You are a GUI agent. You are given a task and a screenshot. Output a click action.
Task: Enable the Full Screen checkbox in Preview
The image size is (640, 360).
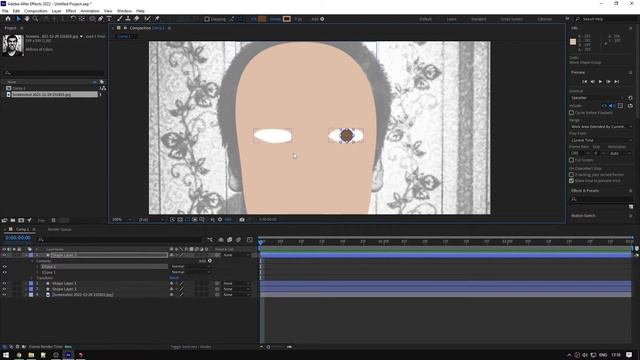571,160
